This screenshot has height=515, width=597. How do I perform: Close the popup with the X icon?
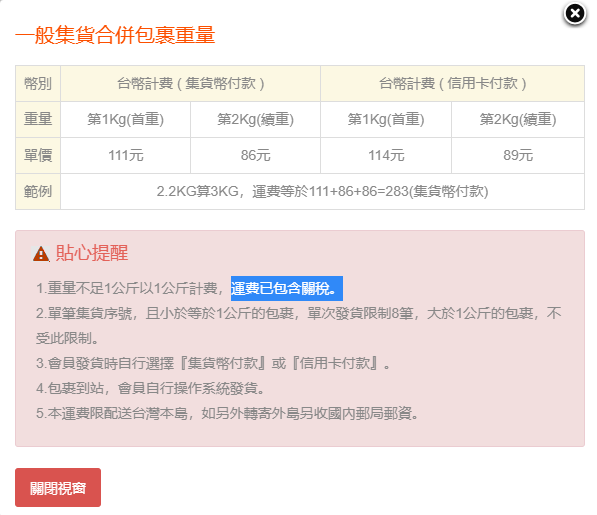pyautogui.click(x=575, y=14)
